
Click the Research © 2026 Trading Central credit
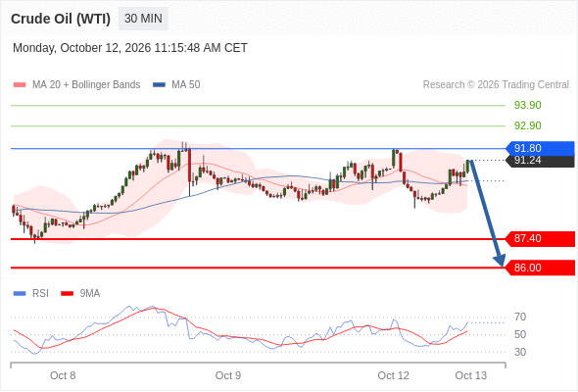coord(496,85)
